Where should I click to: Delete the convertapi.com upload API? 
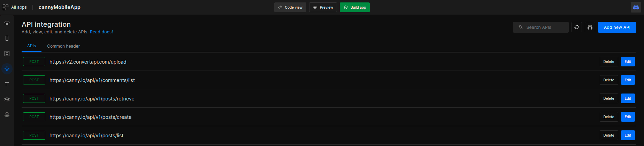[609, 62]
